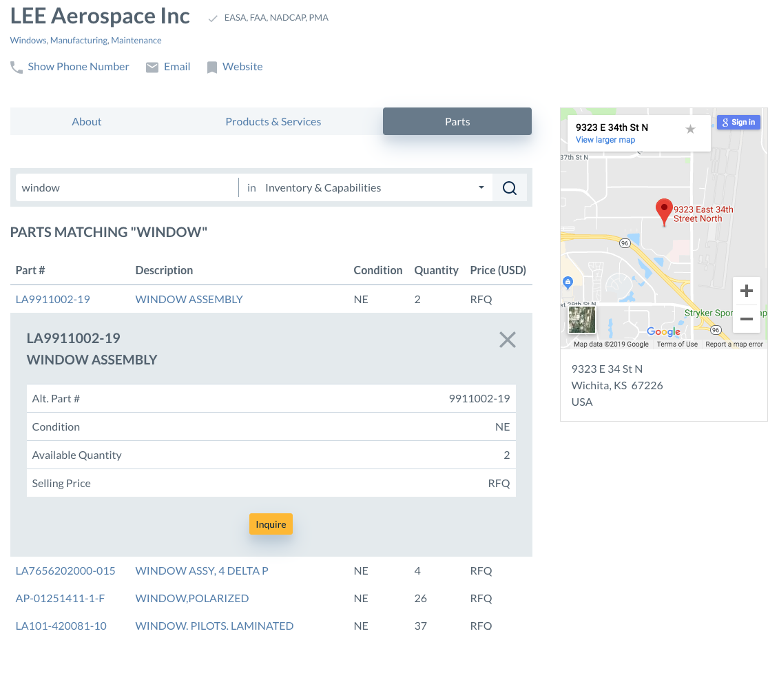Open the Products & Services tab
The image size is (779, 700).
click(x=273, y=122)
